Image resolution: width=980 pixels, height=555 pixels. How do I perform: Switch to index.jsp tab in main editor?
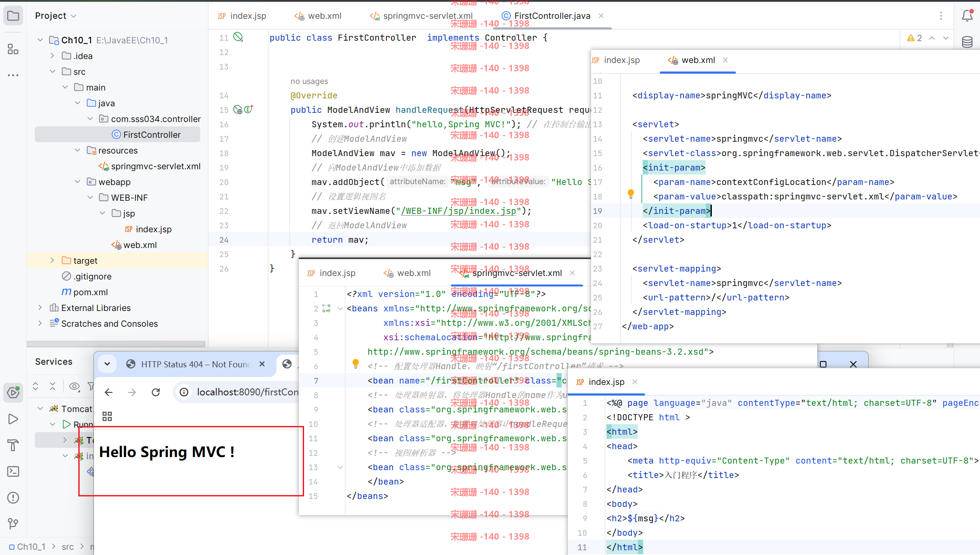[242, 16]
